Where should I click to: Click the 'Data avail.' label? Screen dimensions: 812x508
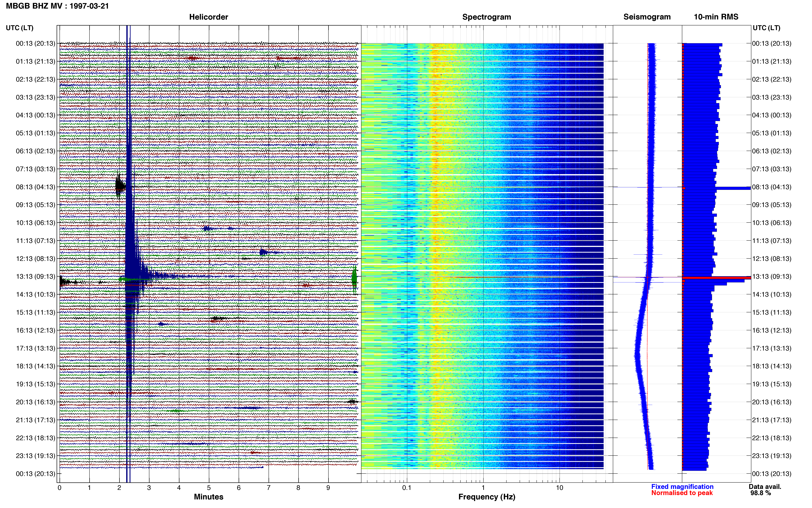point(765,486)
